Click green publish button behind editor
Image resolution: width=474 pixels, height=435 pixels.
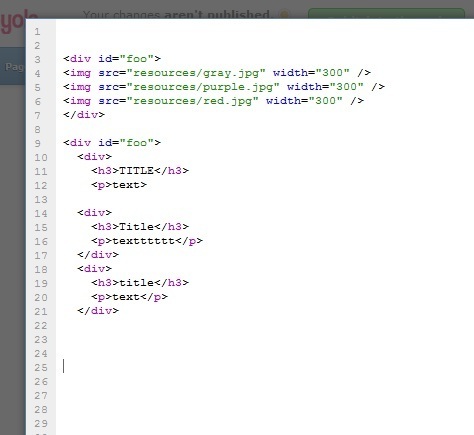[386, 14]
